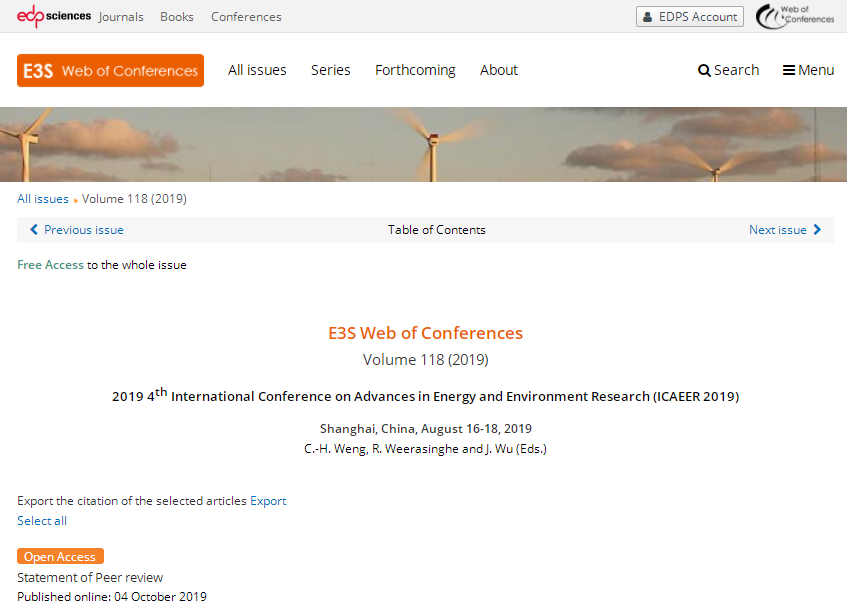Go to the Previous issue link
Image resolution: width=847 pixels, height=611 pixels.
tap(84, 230)
